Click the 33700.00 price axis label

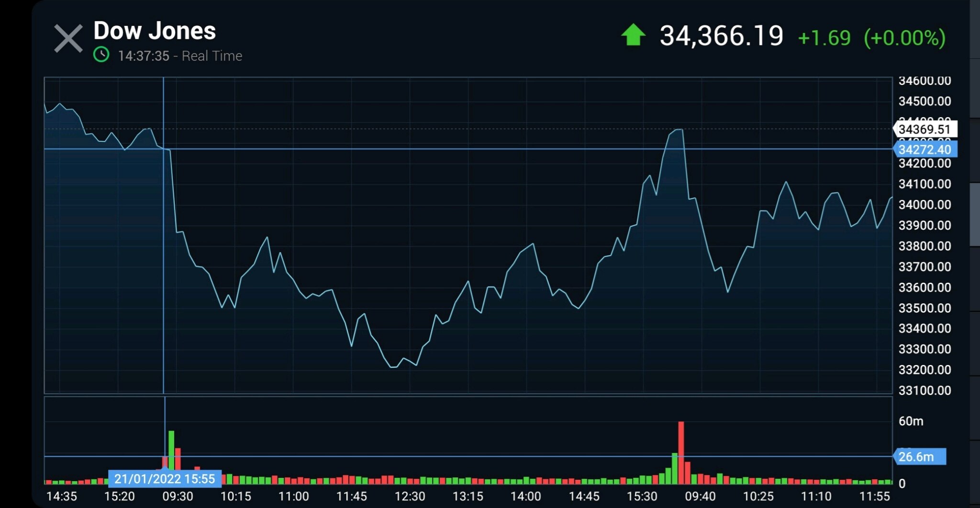(x=924, y=266)
